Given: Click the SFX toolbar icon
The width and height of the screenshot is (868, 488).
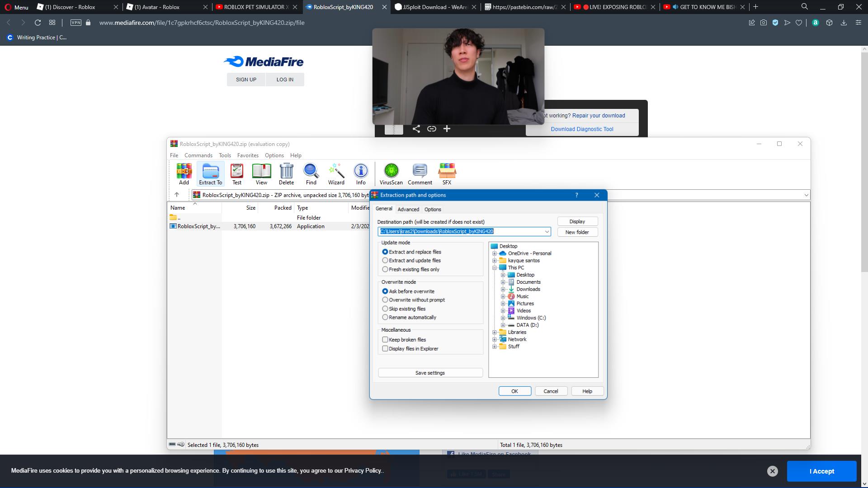Looking at the screenshot, I should pyautogui.click(x=447, y=174).
